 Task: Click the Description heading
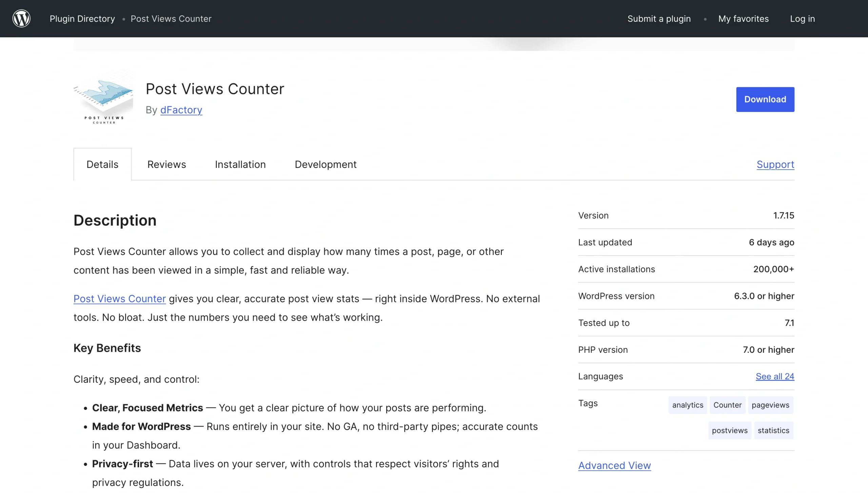point(115,221)
